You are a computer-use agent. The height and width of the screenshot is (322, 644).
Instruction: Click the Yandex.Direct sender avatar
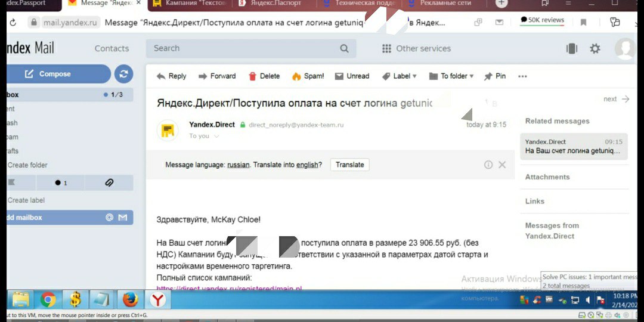(168, 131)
